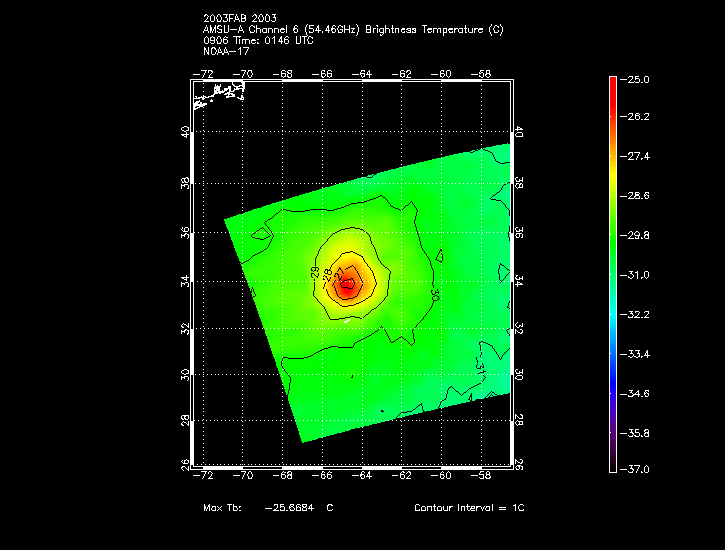Click the -37.0 color bar label
The image size is (725, 550).
point(636,469)
